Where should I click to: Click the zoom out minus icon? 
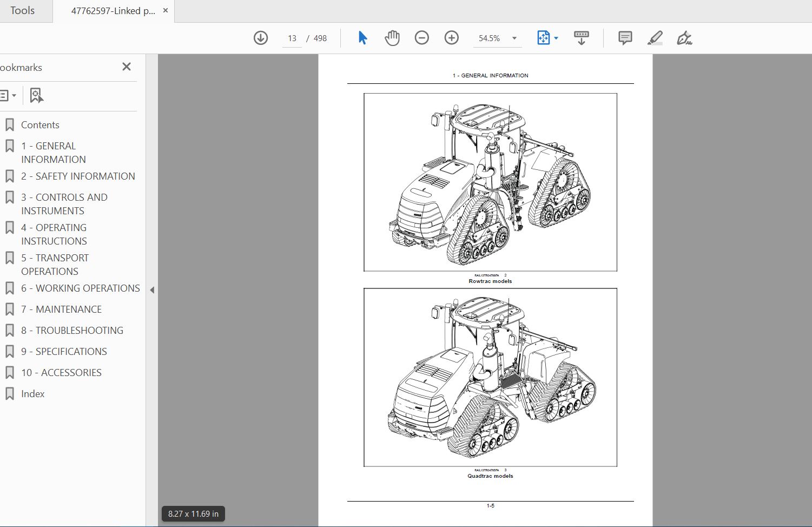coord(422,38)
